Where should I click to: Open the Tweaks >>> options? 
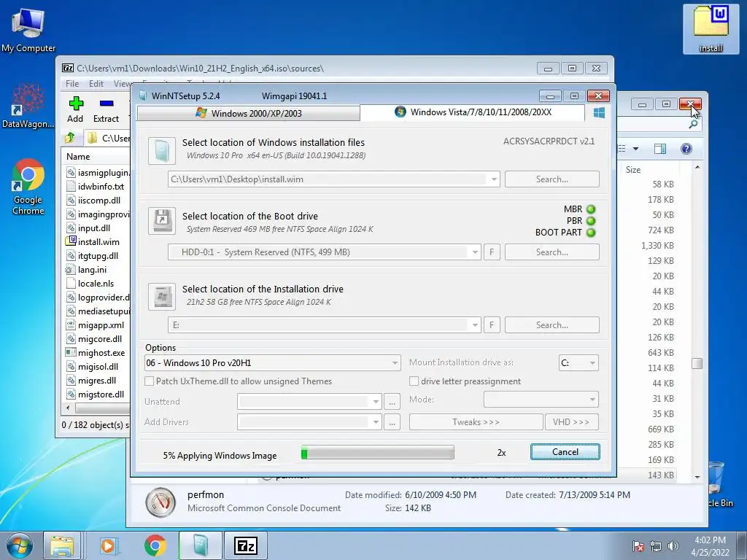coord(476,422)
